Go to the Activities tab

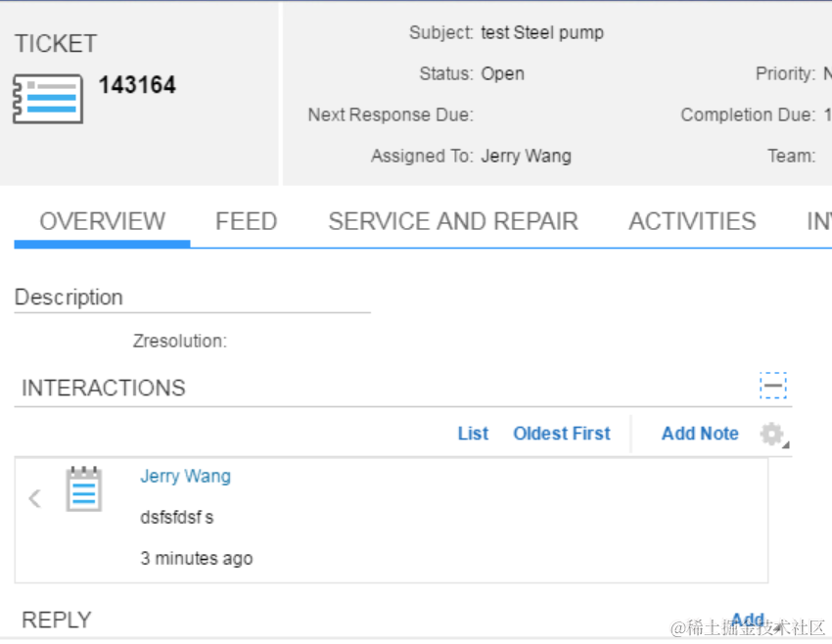pyautogui.click(x=692, y=221)
